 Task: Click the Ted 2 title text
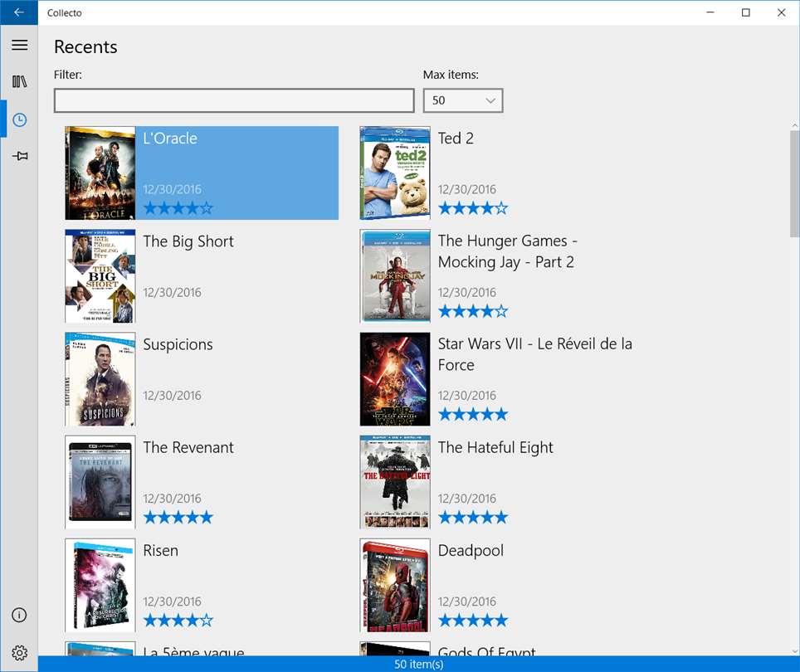(456, 139)
